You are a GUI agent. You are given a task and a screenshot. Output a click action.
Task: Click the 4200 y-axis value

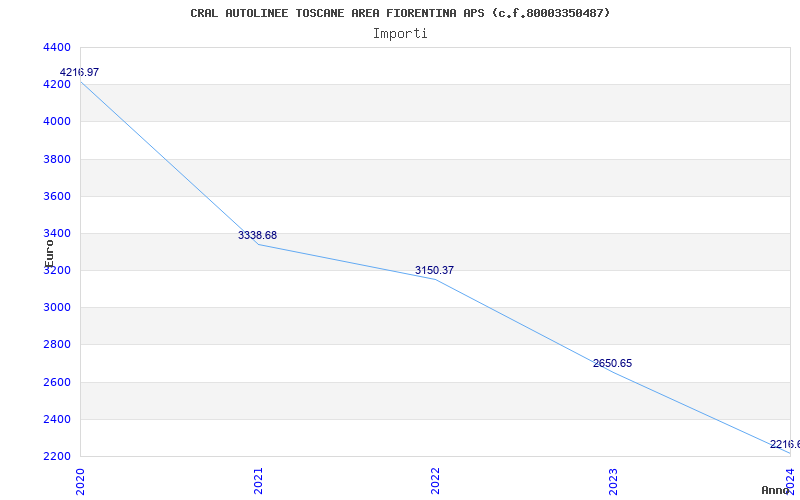pos(58,85)
